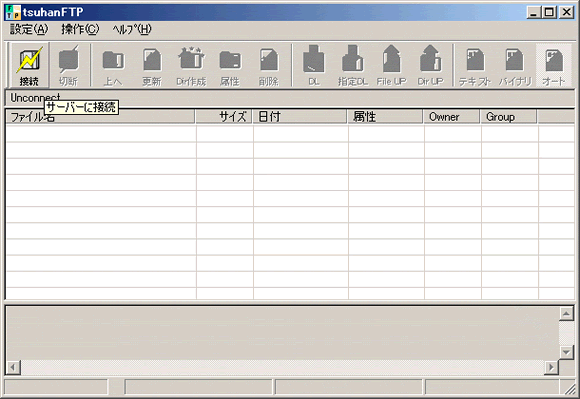Click log pane scroll down arrow

tap(566, 351)
